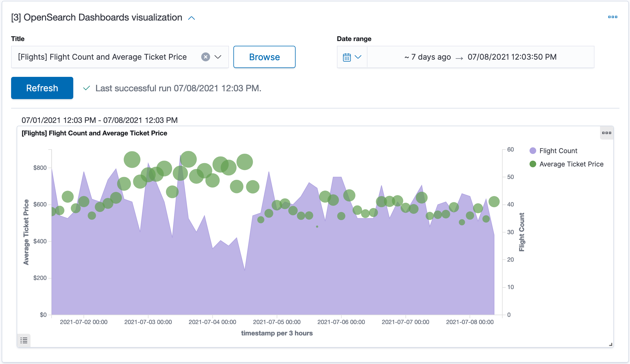Click the rotated 'Flight Count' right axis title
This screenshot has width=630, height=364.
click(x=522, y=232)
